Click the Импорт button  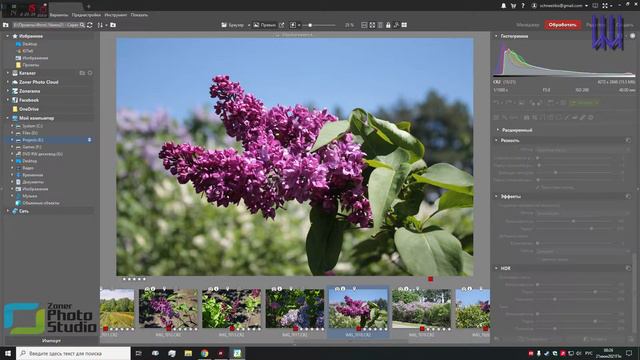(x=51, y=340)
